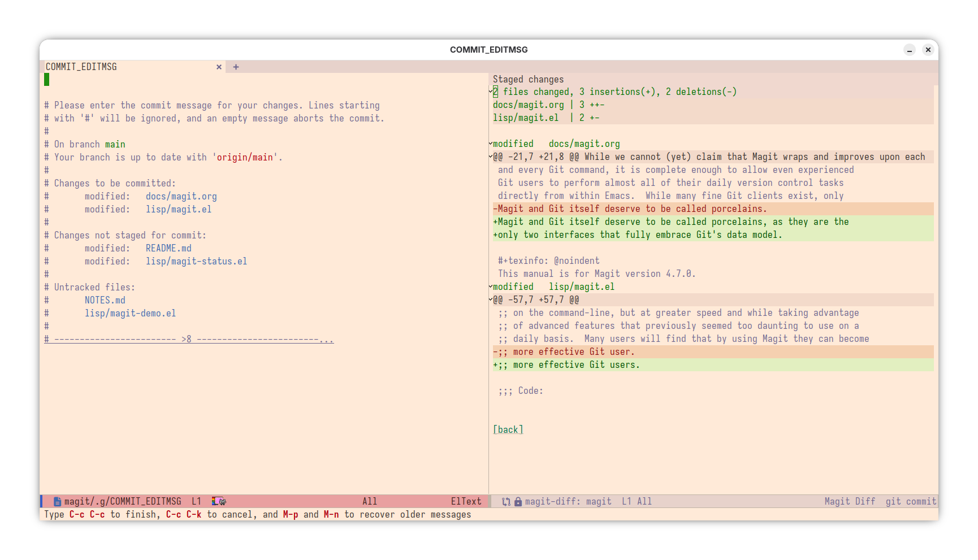Select the COMMIT_EDITMSG tab label
Screen dimensions: 978x560
81,67
